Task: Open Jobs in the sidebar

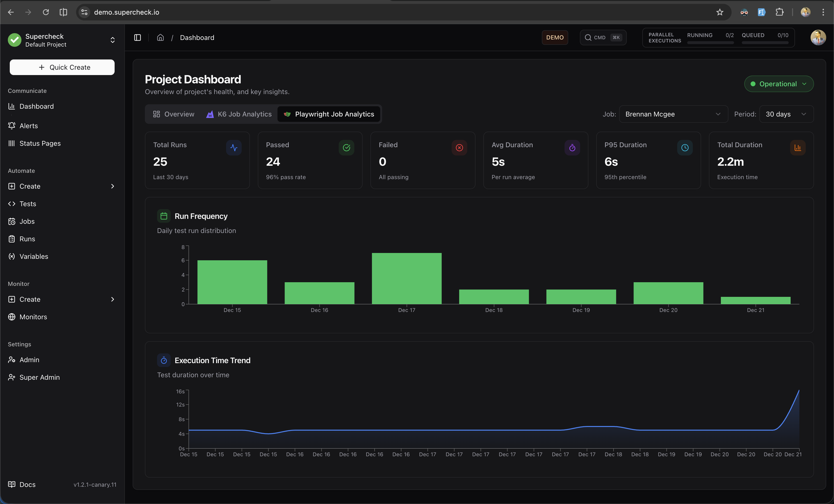Action: 27,221
